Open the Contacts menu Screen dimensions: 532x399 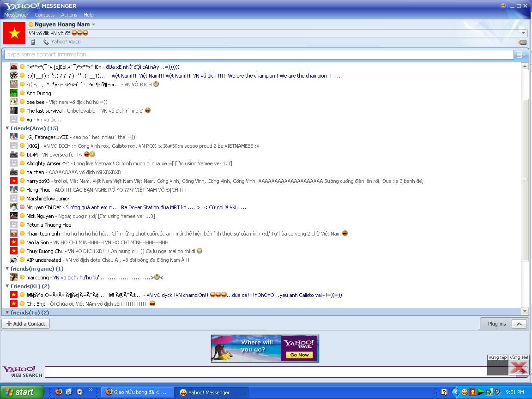44,15
